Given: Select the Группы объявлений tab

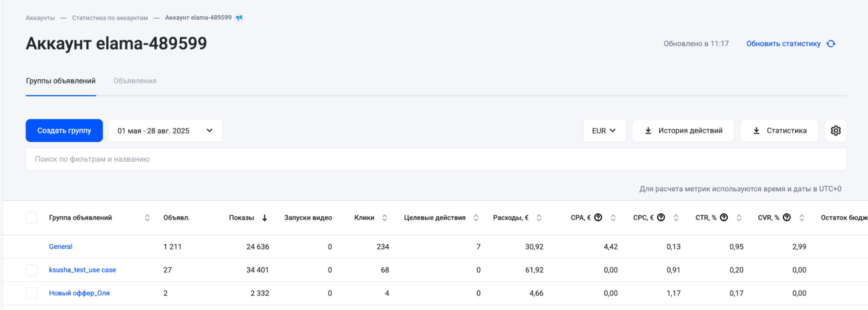Looking at the screenshot, I should [x=61, y=81].
